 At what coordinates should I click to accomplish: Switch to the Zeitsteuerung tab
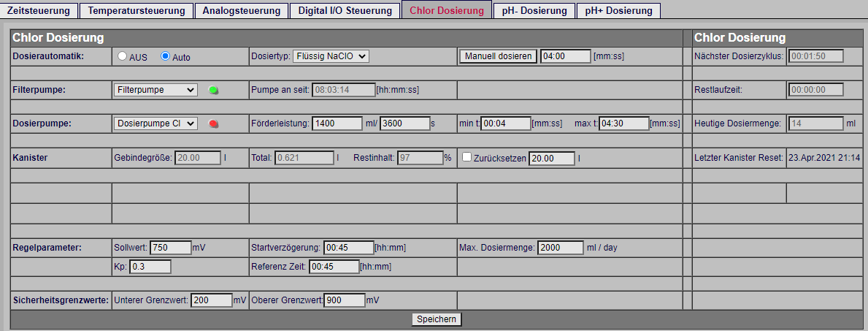[39, 10]
